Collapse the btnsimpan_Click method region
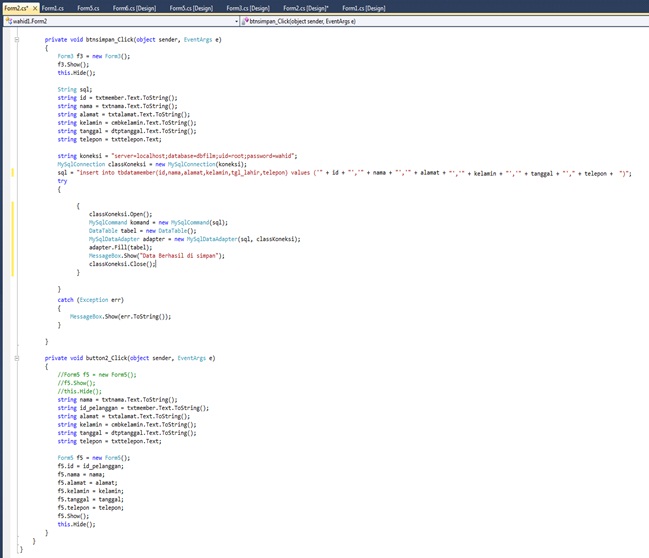The width and height of the screenshot is (649, 558). pyautogui.click(x=17, y=40)
